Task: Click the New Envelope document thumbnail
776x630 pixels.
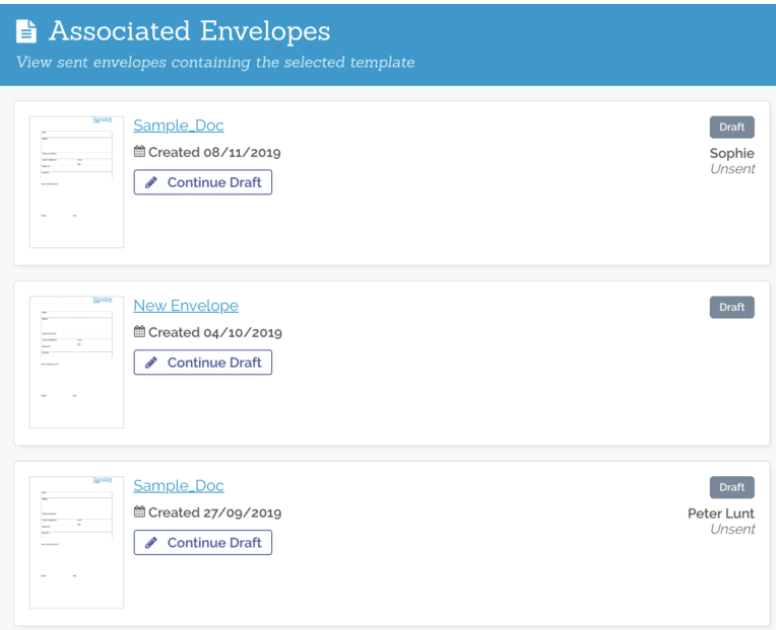Action: tap(77, 362)
